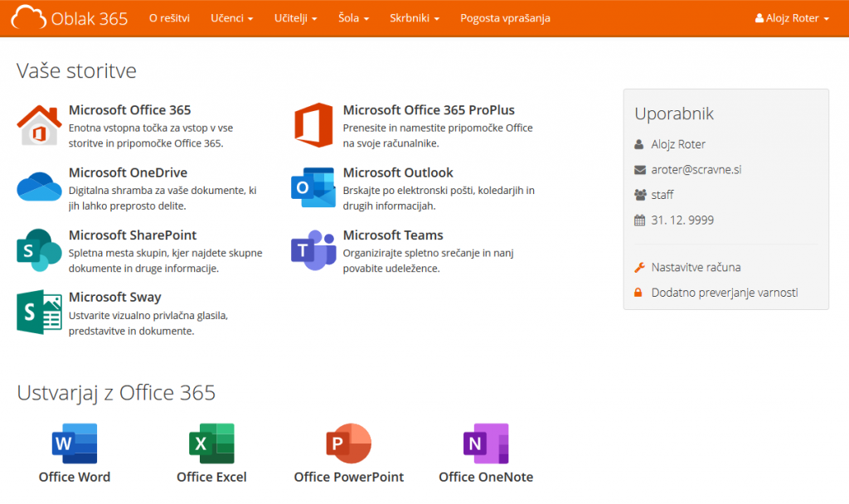The height and width of the screenshot is (504, 849).
Task: Click the PowerPoint app icon
Action: [349, 443]
